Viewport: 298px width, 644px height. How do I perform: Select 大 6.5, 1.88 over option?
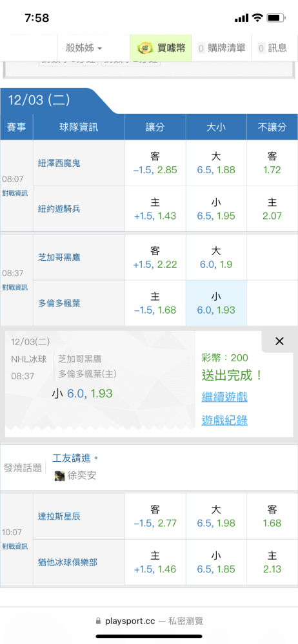(216, 163)
